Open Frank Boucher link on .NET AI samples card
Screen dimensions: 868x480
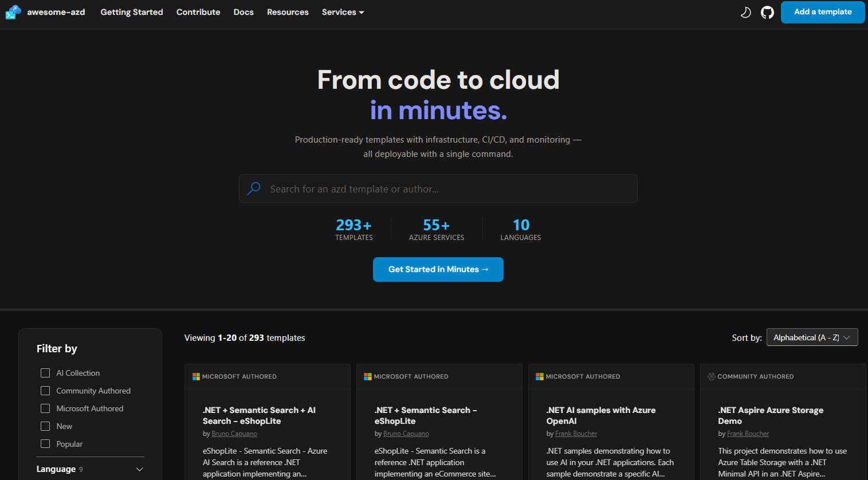point(576,434)
